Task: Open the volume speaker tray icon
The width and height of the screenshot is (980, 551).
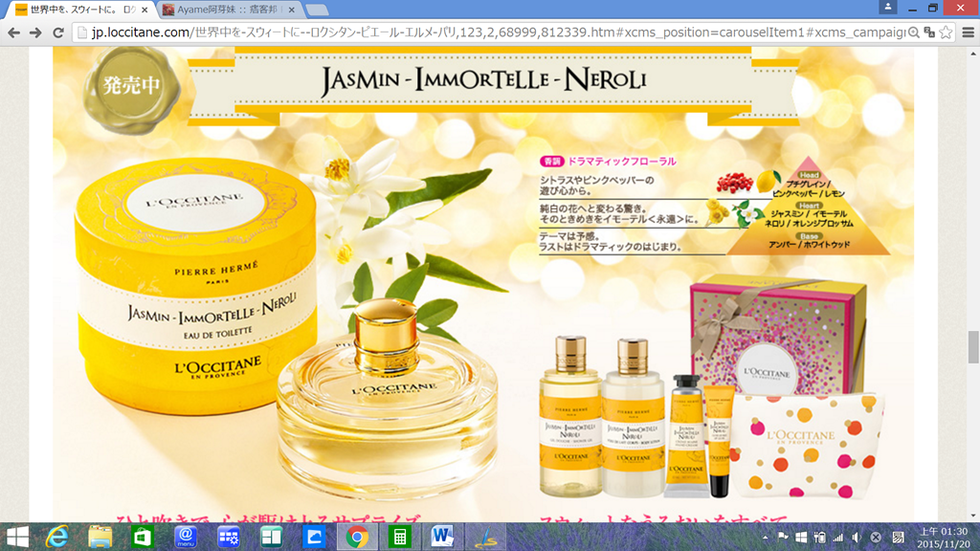Action: click(857, 538)
